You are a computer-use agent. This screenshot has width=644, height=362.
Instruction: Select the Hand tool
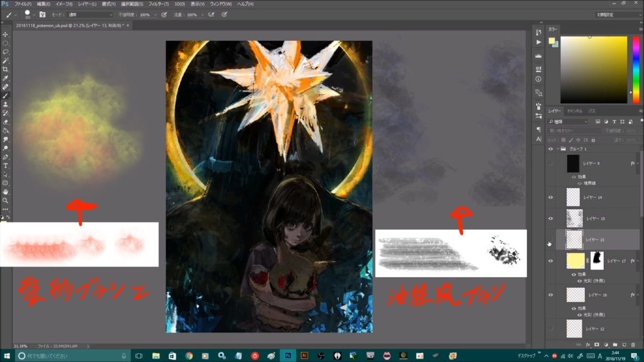point(6,192)
